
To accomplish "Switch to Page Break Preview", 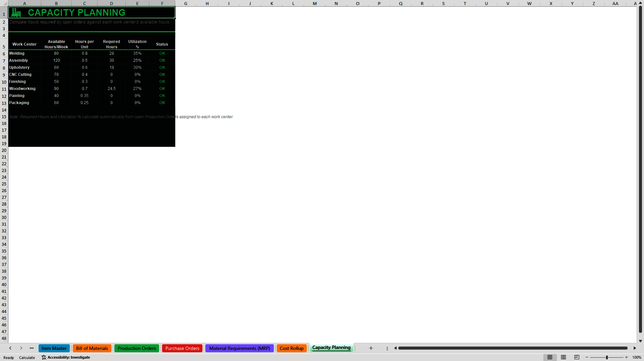I will pyautogui.click(x=577, y=357).
